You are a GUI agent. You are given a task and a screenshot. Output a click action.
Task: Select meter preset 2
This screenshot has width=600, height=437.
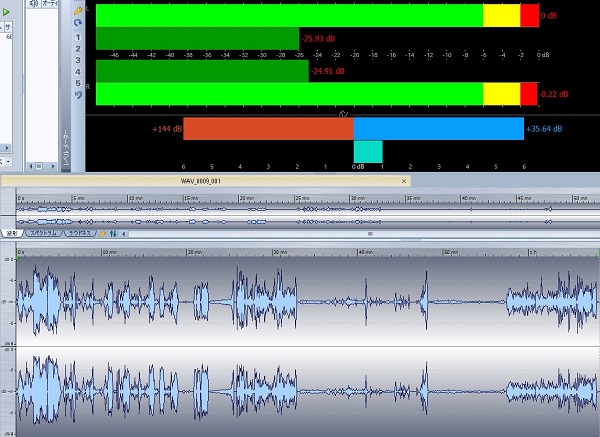78,49
